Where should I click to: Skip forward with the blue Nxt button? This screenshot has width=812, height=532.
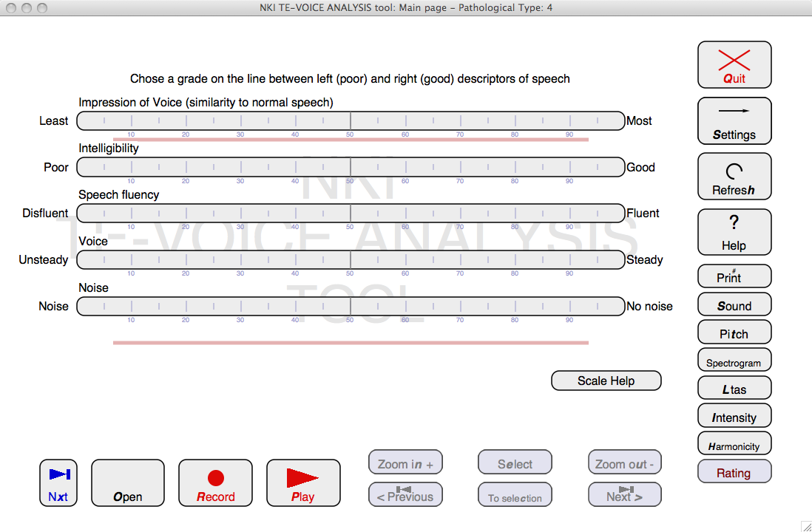pos(58,482)
